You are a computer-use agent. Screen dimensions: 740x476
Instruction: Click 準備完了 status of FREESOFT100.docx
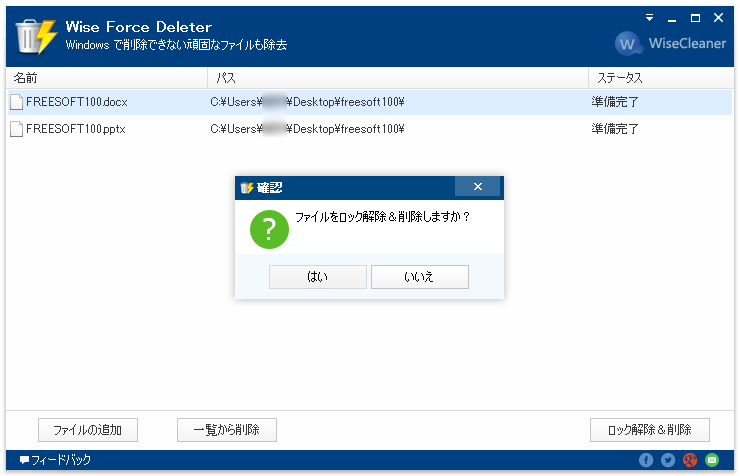point(615,102)
